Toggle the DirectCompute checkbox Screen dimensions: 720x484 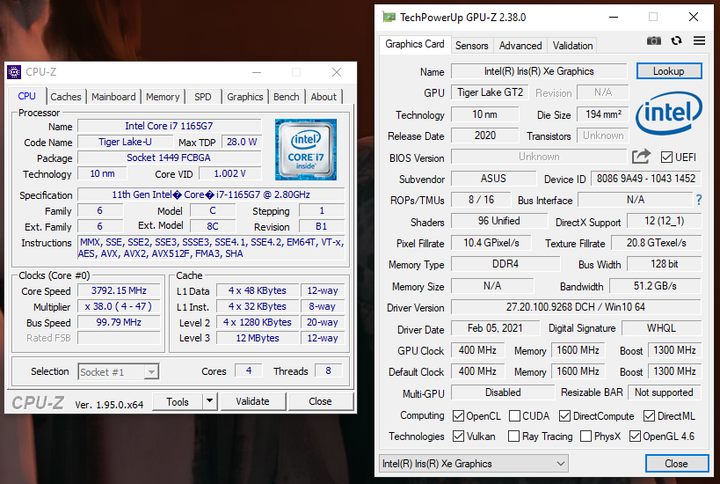pyautogui.click(x=565, y=416)
